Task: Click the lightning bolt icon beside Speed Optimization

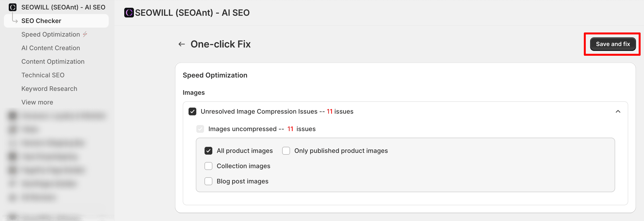Action: click(x=85, y=34)
